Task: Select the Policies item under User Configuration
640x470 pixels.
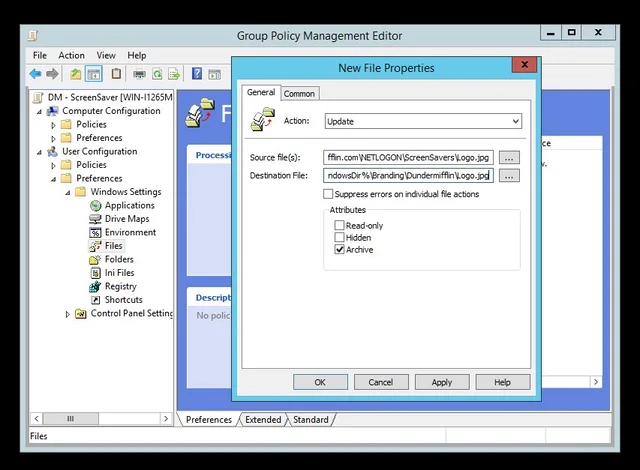Action: (91, 165)
